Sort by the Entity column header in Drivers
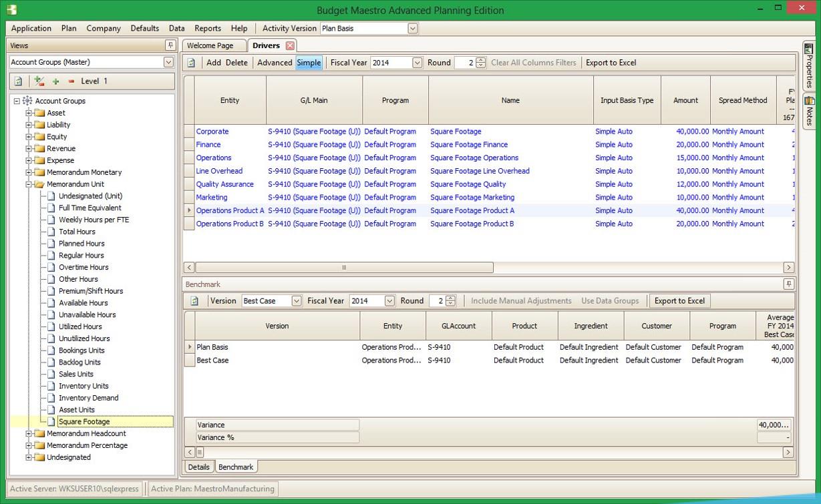This screenshot has height=504, width=821. [230, 100]
